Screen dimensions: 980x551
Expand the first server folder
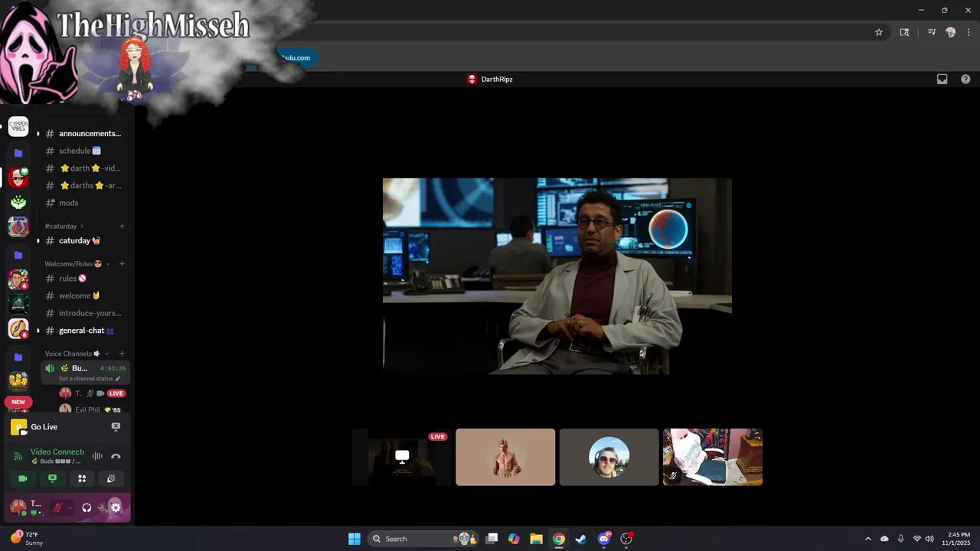18,153
